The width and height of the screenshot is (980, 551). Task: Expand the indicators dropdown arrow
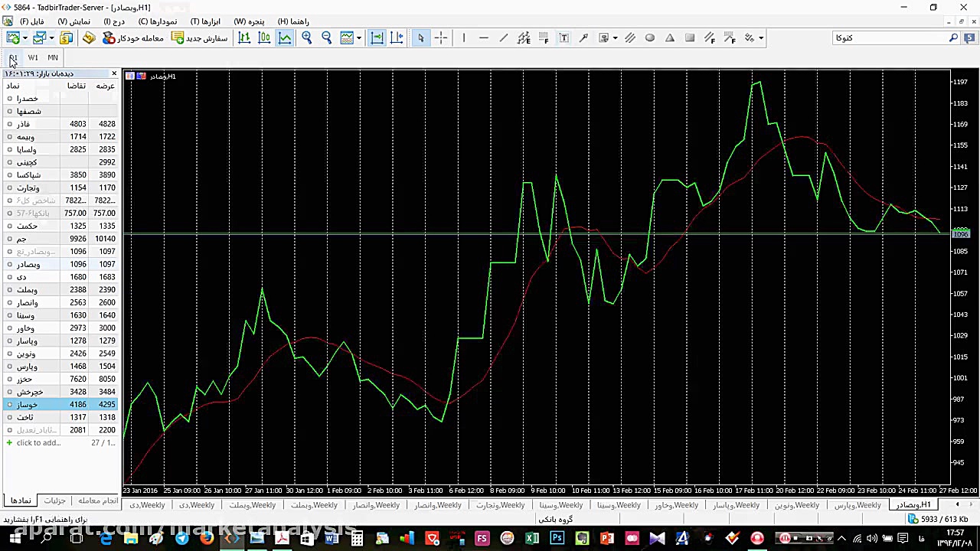[359, 38]
